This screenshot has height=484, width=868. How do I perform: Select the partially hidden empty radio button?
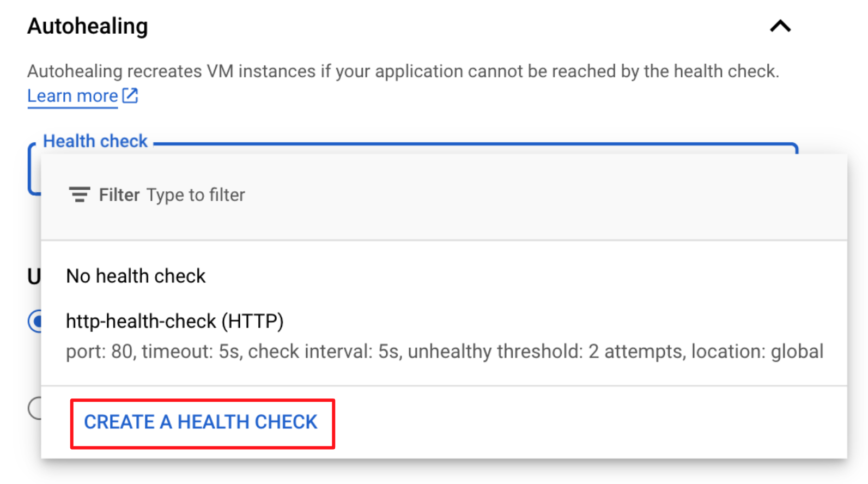(34, 408)
